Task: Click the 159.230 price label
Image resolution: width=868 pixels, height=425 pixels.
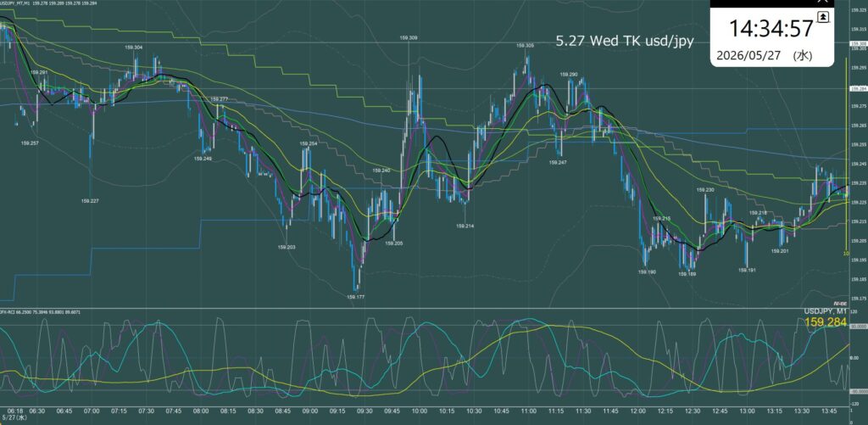Action: tap(705, 190)
